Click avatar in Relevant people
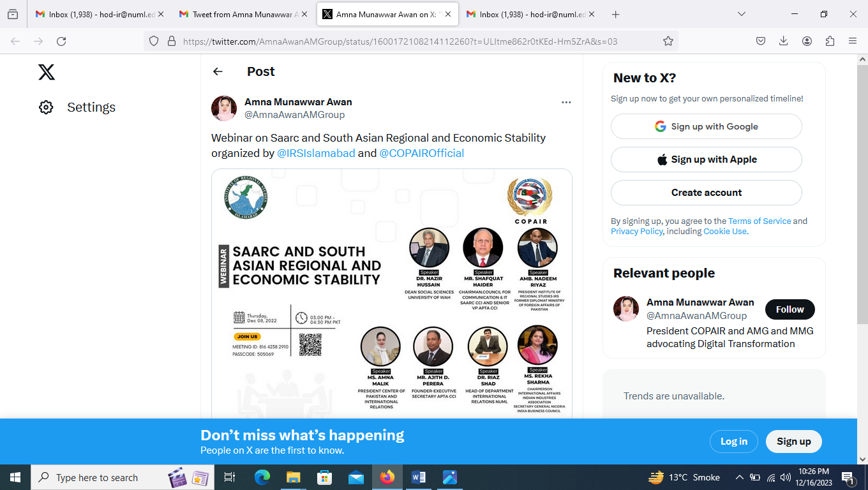 (x=626, y=309)
